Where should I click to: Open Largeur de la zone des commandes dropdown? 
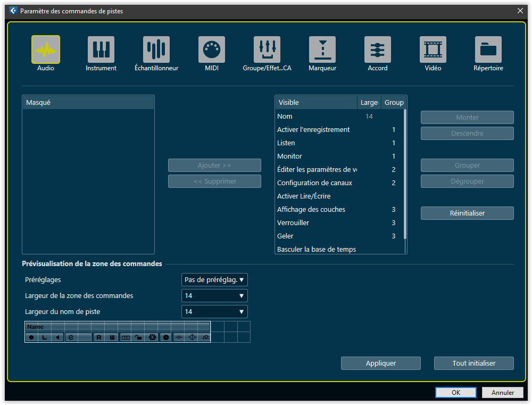click(214, 296)
